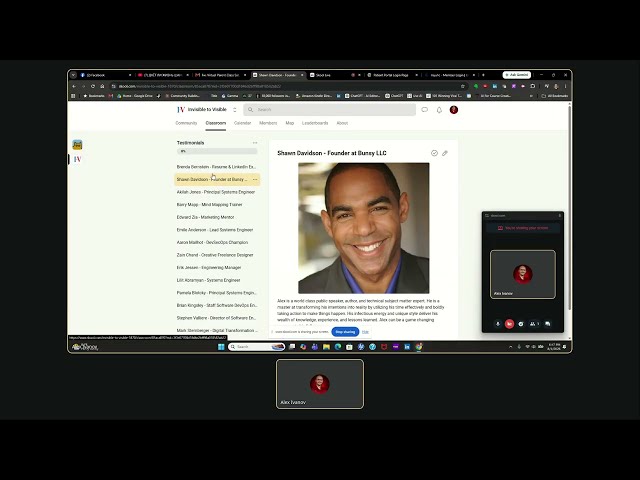Image resolution: width=640 pixels, height=480 pixels.
Task: Click the red camera button in mini window
Action: [x=509, y=324]
